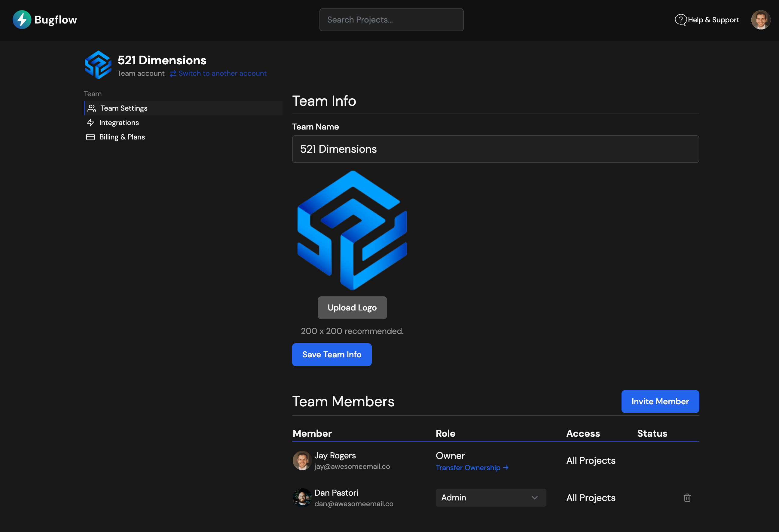
Task: Delete Dan Pastori with trash icon
Action: pyautogui.click(x=687, y=498)
